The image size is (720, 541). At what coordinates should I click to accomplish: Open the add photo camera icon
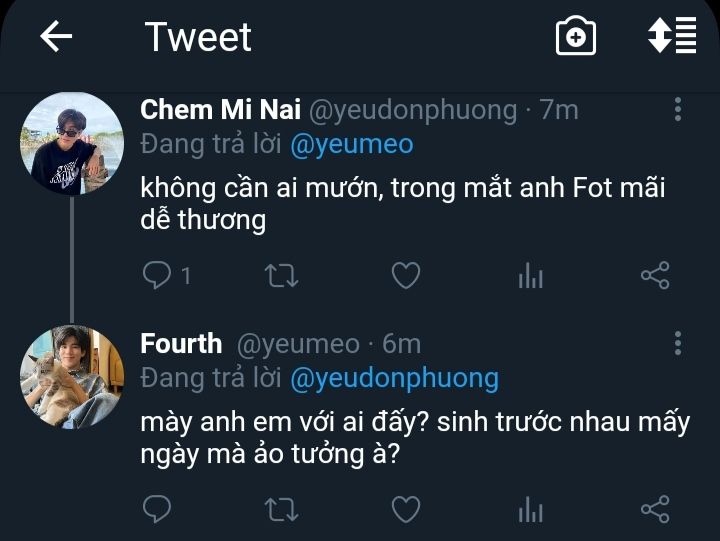coord(576,38)
